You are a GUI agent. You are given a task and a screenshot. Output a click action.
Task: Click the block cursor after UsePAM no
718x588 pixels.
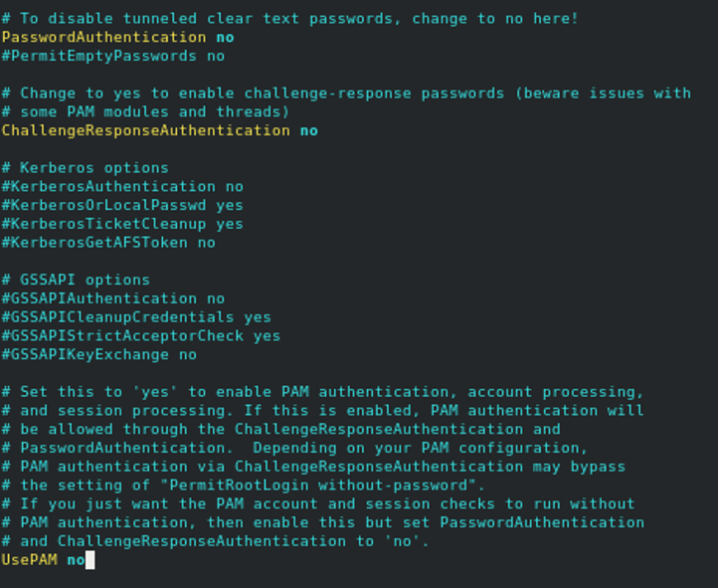pos(90,560)
